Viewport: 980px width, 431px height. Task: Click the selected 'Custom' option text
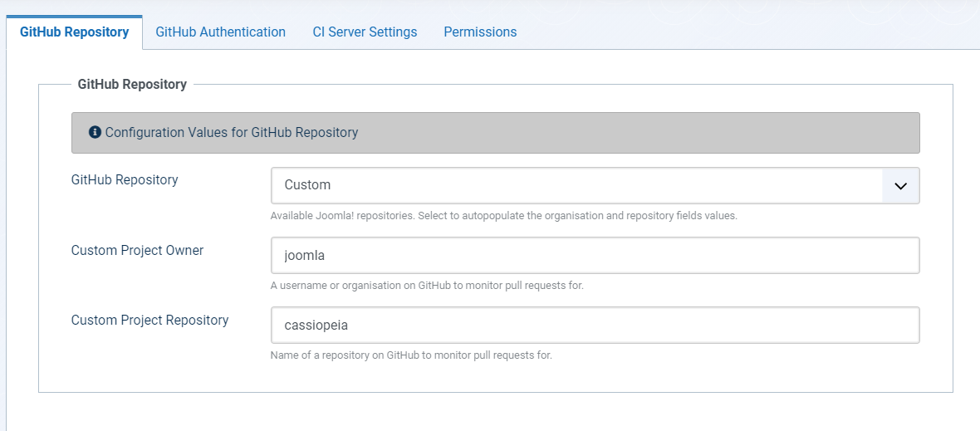pyautogui.click(x=307, y=186)
